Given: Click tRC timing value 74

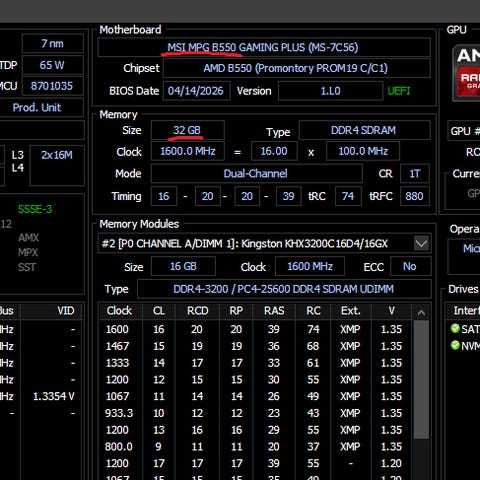Looking at the screenshot, I should point(348,196).
